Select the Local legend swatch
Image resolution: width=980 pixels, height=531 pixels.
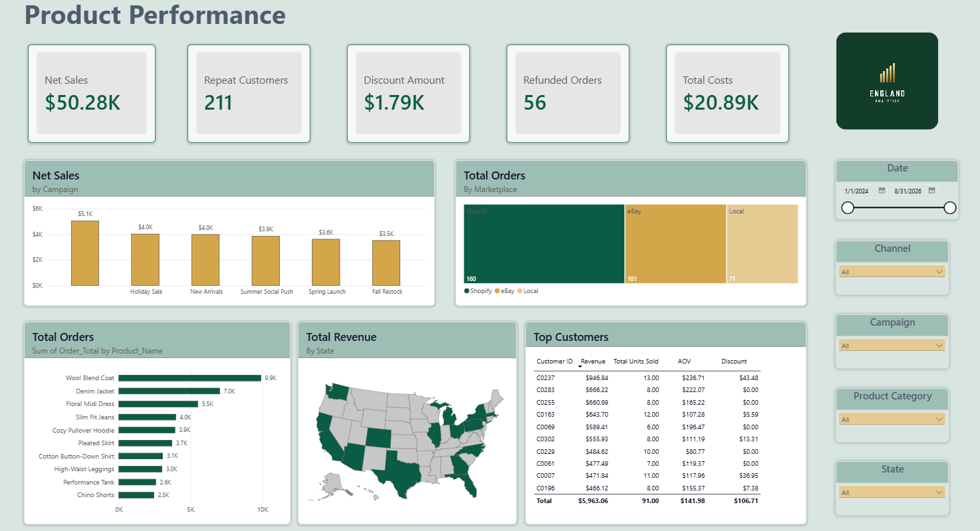(520, 291)
